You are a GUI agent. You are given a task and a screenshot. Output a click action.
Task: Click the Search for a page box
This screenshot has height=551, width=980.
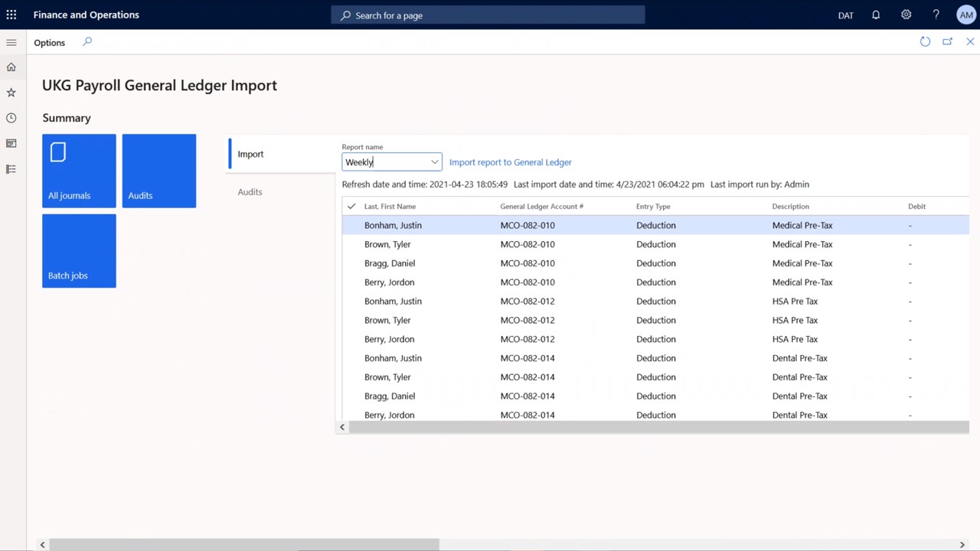[488, 15]
